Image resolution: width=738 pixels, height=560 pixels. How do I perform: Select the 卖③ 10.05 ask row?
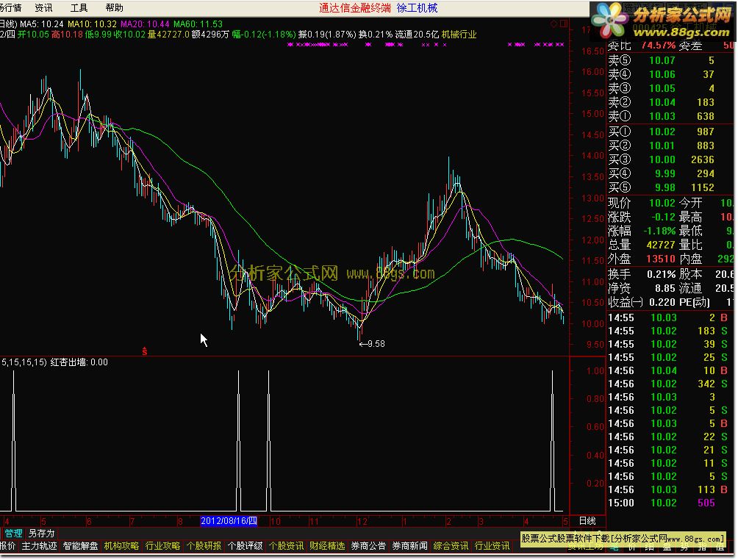coord(670,88)
